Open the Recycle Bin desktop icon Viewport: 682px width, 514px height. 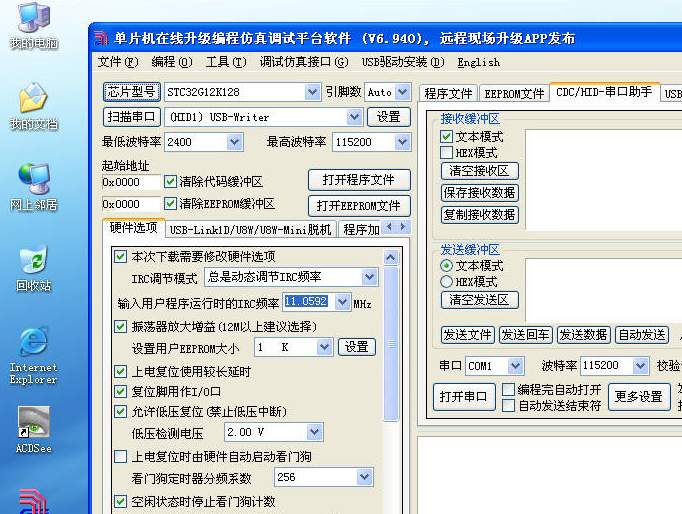[34, 268]
